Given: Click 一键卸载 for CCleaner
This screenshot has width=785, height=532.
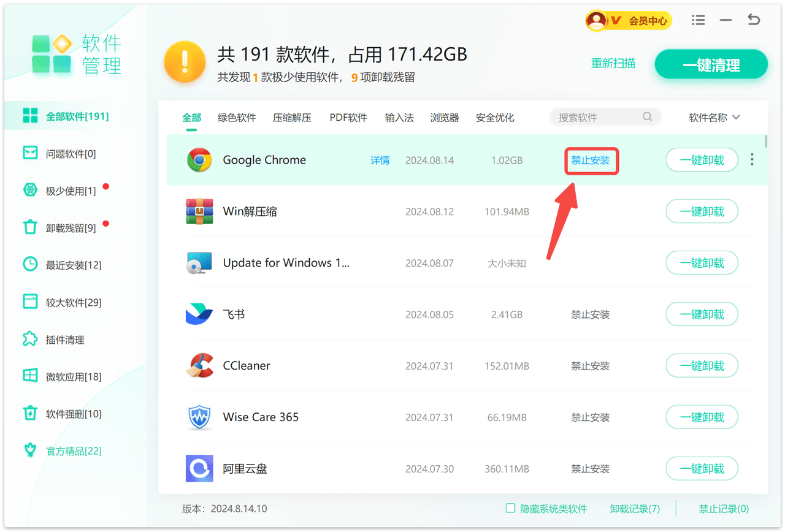Looking at the screenshot, I should 702,366.
